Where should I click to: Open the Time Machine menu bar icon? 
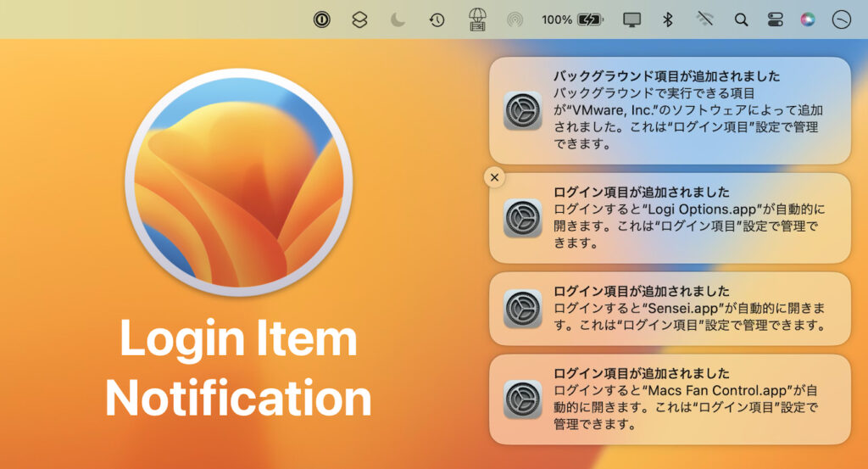[437, 20]
